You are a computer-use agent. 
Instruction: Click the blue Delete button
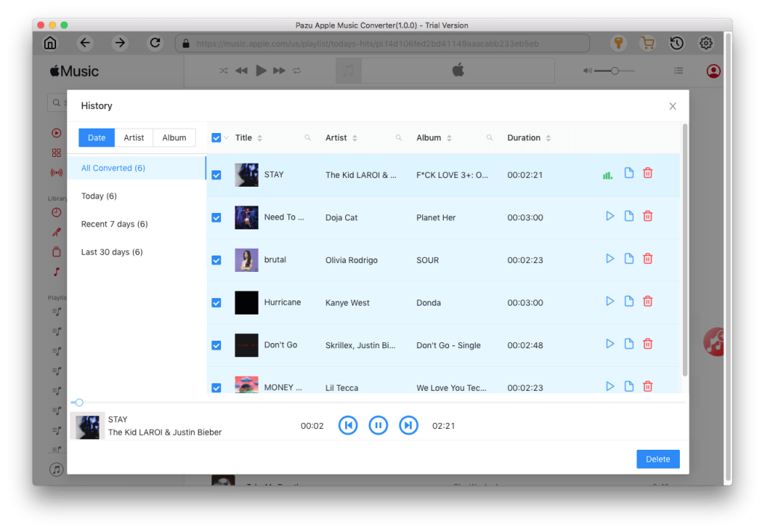point(657,460)
